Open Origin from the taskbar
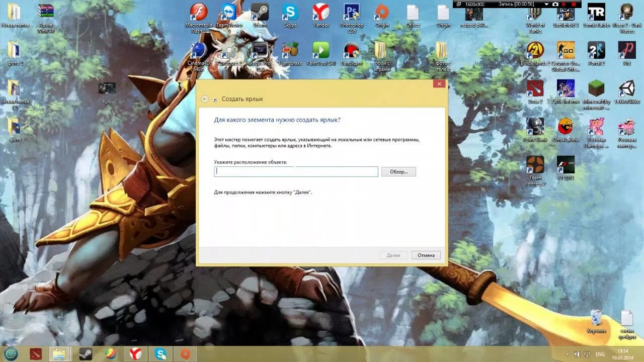Viewport: 644px width, 362px height. (185, 354)
